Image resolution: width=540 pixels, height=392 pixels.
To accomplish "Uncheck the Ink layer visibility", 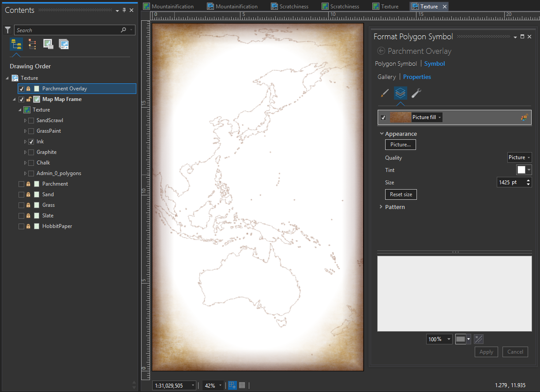I will point(31,142).
